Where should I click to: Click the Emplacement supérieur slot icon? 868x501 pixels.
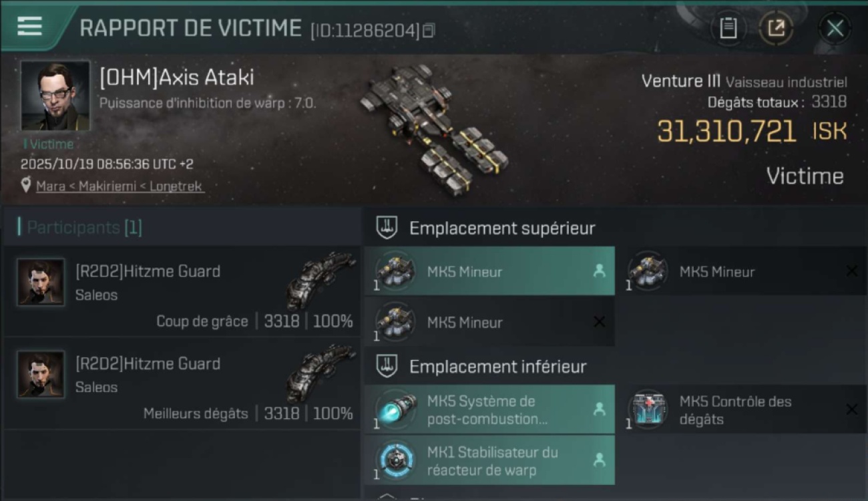click(x=387, y=228)
